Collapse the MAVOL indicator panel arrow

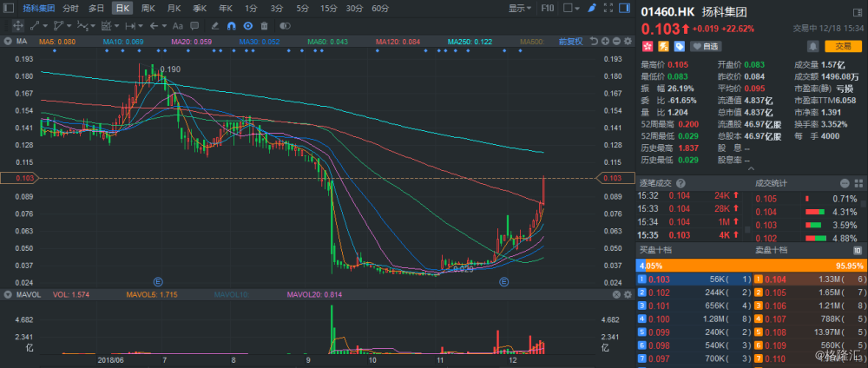point(9,295)
